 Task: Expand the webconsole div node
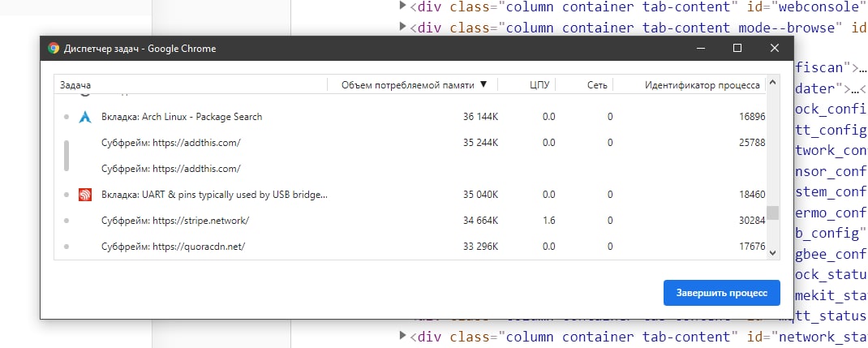(403, 6)
